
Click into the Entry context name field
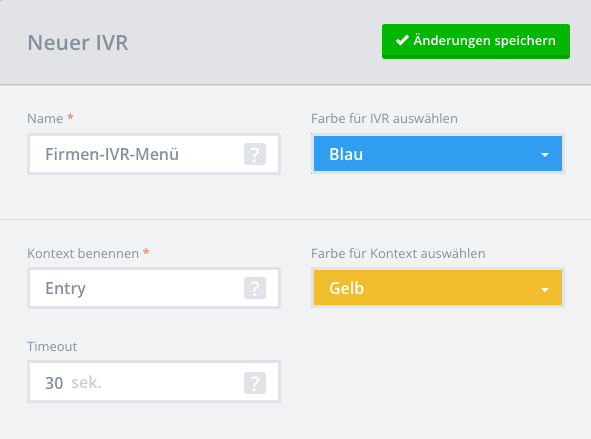tap(154, 288)
